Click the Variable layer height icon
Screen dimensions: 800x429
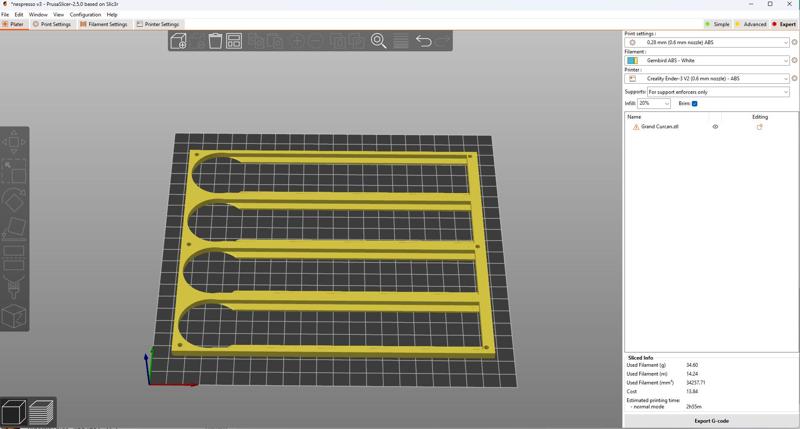pos(401,41)
